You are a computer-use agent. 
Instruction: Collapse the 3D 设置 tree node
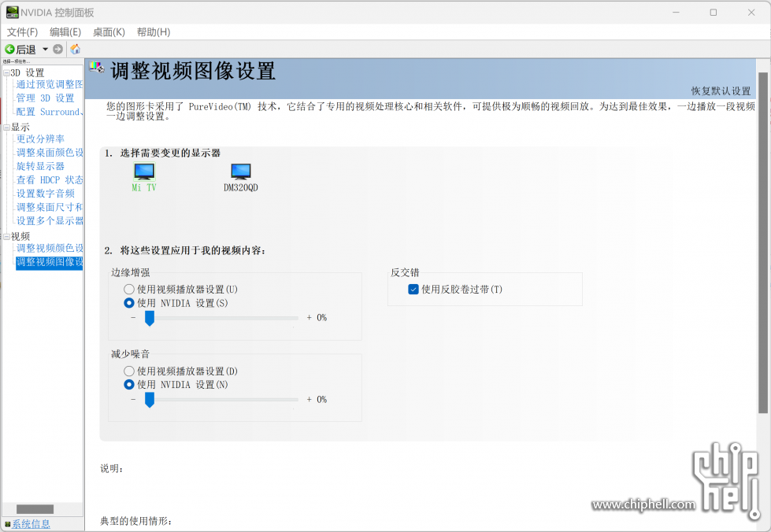click(6, 72)
